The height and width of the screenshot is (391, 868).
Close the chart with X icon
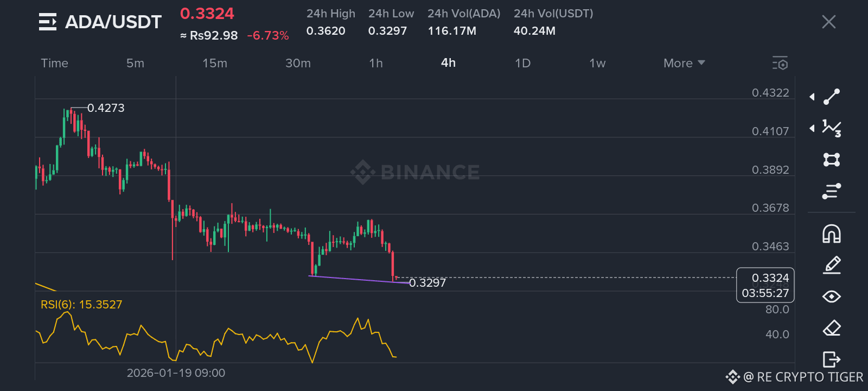(828, 22)
